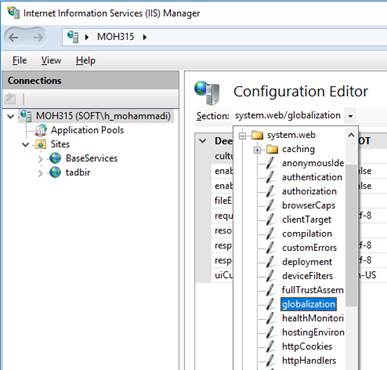The height and width of the screenshot is (370, 387).
Task: Click the Section path system.web/globalization field
Action: (288, 116)
